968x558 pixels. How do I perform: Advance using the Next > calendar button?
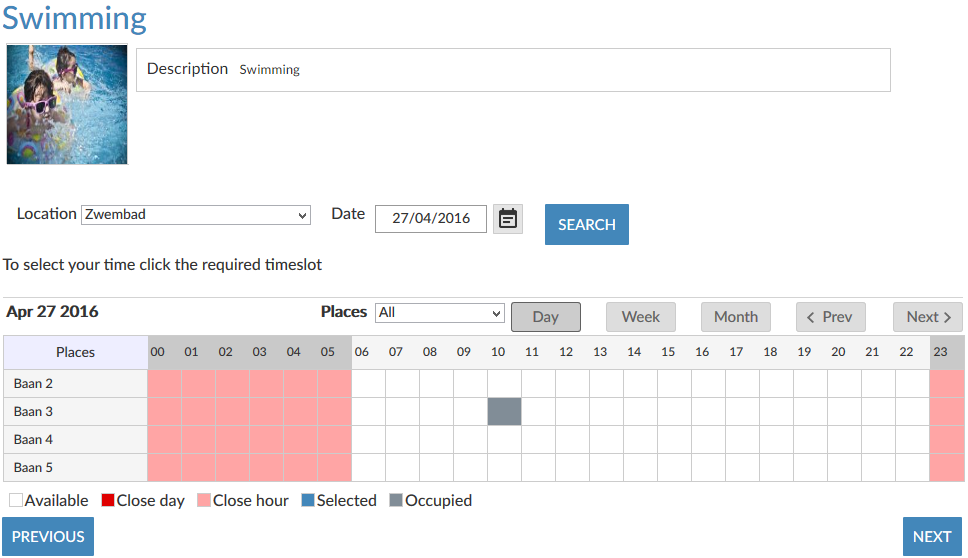pyautogui.click(x=927, y=317)
